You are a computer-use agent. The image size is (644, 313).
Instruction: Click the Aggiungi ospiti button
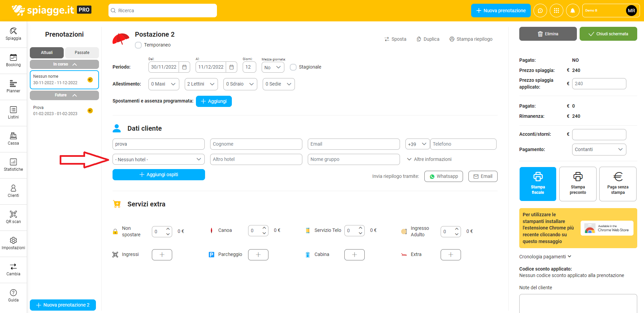(159, 175)
